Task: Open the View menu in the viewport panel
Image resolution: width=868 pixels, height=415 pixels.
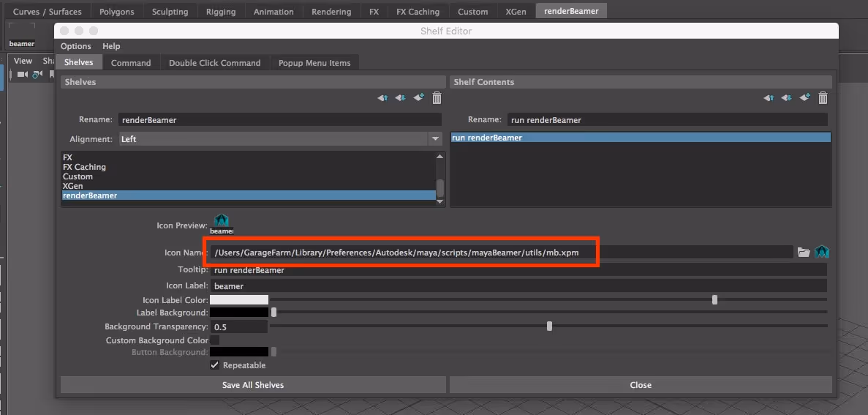Action: tap(23, 61)
